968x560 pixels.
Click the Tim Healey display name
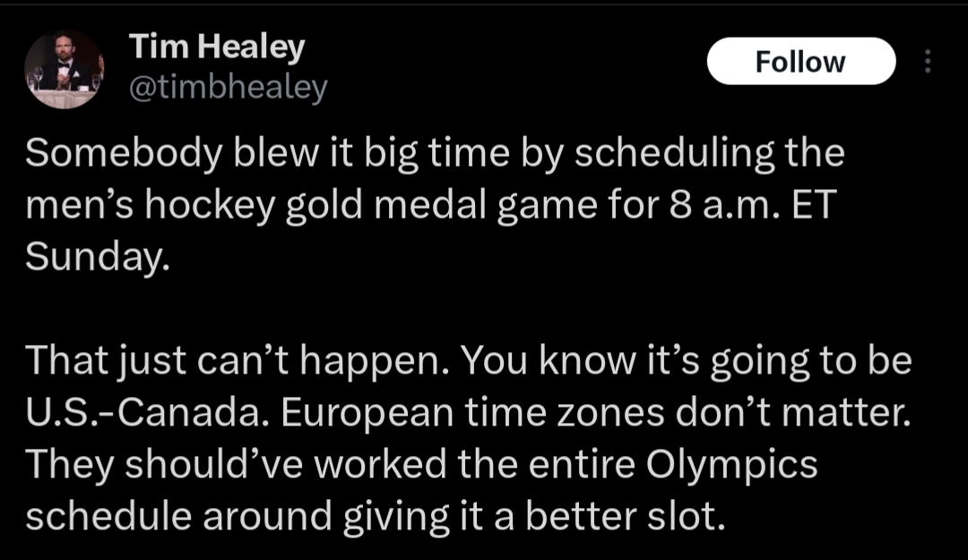click(x=216, y=48)
